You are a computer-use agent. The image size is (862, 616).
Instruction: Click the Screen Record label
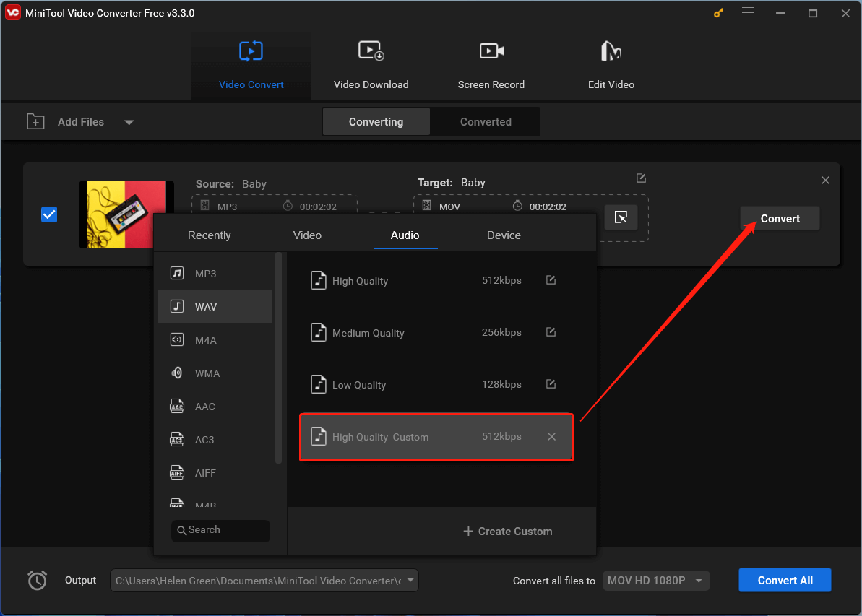491,84
